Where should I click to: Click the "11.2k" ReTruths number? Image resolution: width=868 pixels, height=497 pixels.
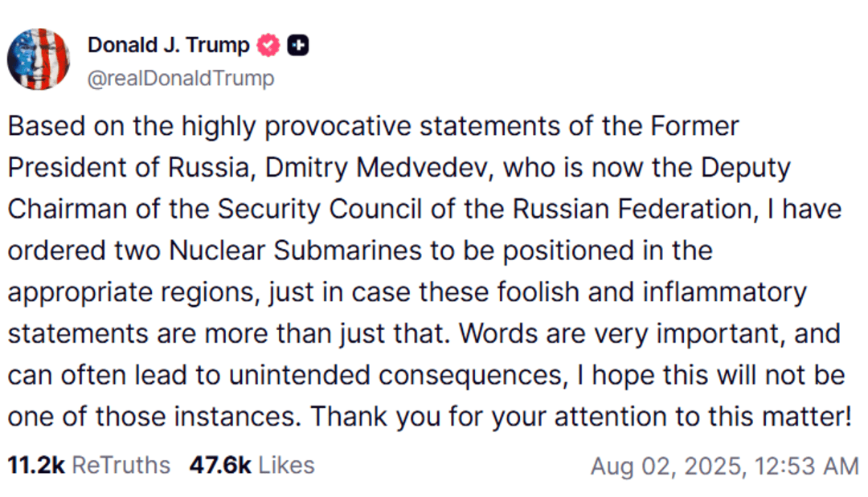(x=35, y=465)
